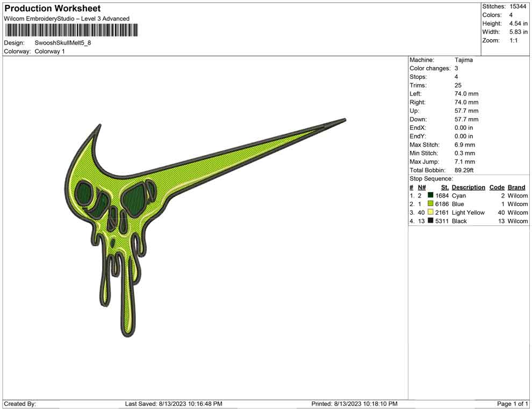Click the Up value '57.7 mm'
The width and height of the screenshot is (532, 409).
pos(466,111)
